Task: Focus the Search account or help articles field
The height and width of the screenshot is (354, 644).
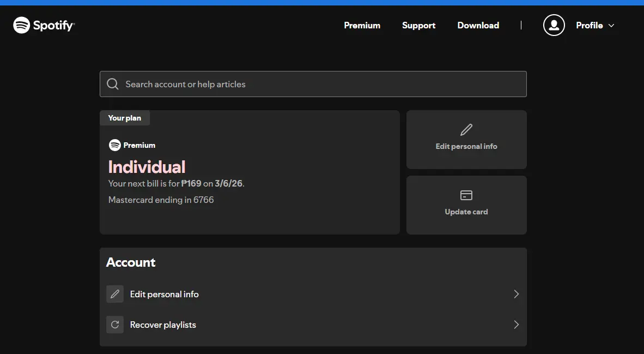Action: [313, 84]
